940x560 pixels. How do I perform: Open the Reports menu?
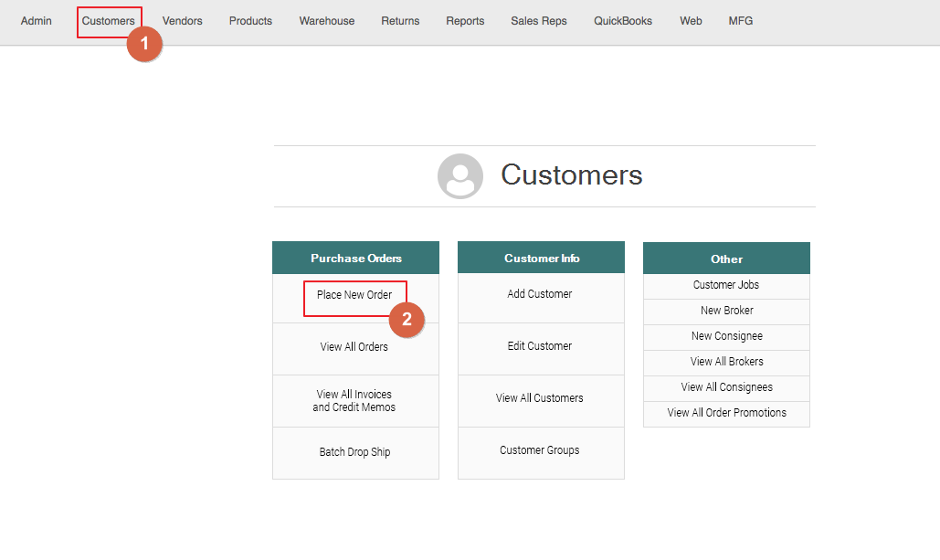tap(465, 21)
